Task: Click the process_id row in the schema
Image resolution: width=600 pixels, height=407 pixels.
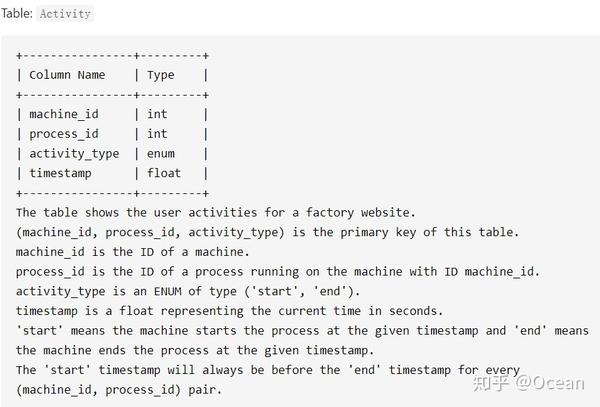Action: [x=112, y=134]
